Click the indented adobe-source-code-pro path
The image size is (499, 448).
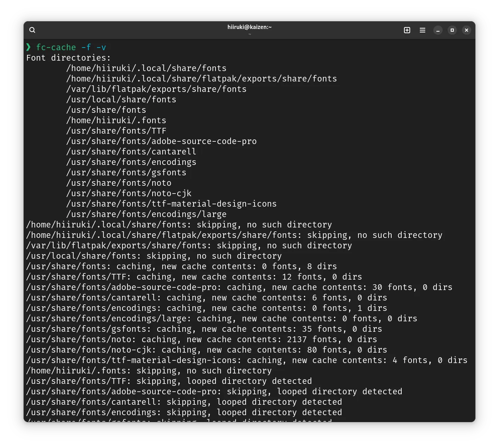click(161, 141)
